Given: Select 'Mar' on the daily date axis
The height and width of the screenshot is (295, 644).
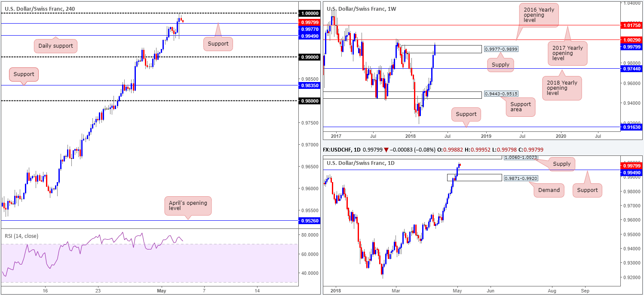Looking at the screenshot, I should click(395, 290).
